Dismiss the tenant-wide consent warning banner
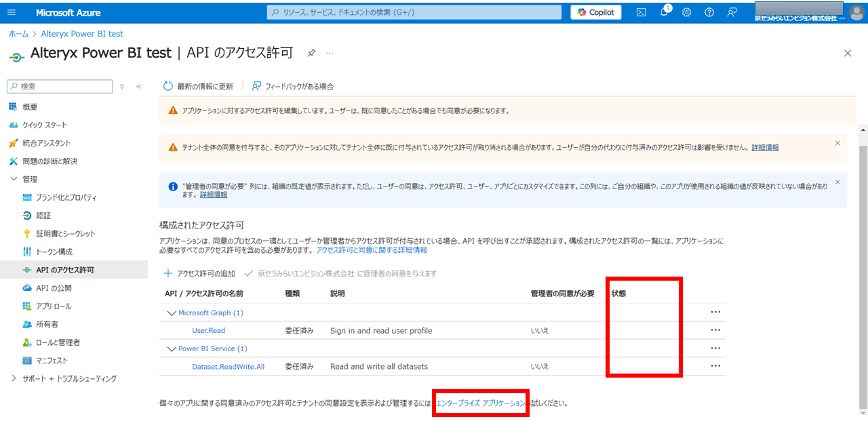 (837, 143)
